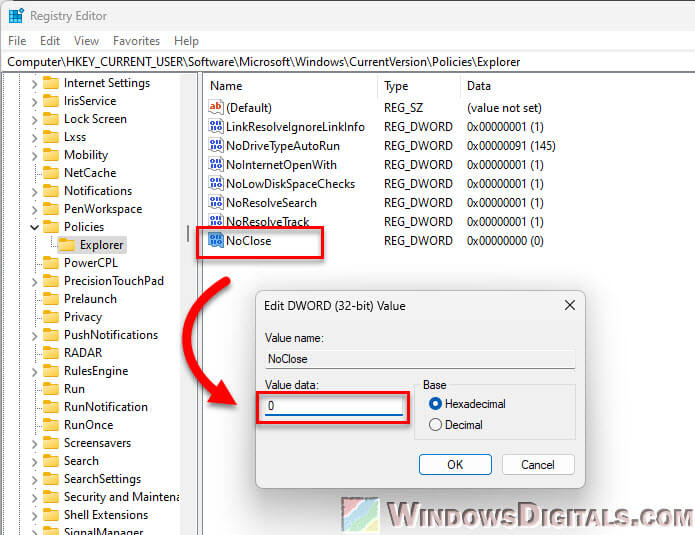Click the NoClose DWORD icon
Image resolution: width=695 pixels, height=535 pixels.
215,240
